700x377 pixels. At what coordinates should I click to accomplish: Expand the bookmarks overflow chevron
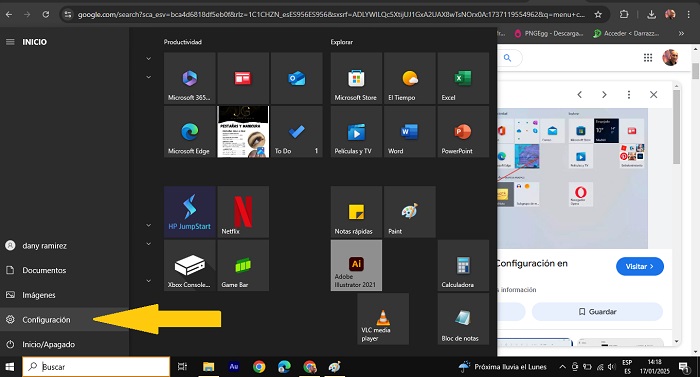click(681, 34)
